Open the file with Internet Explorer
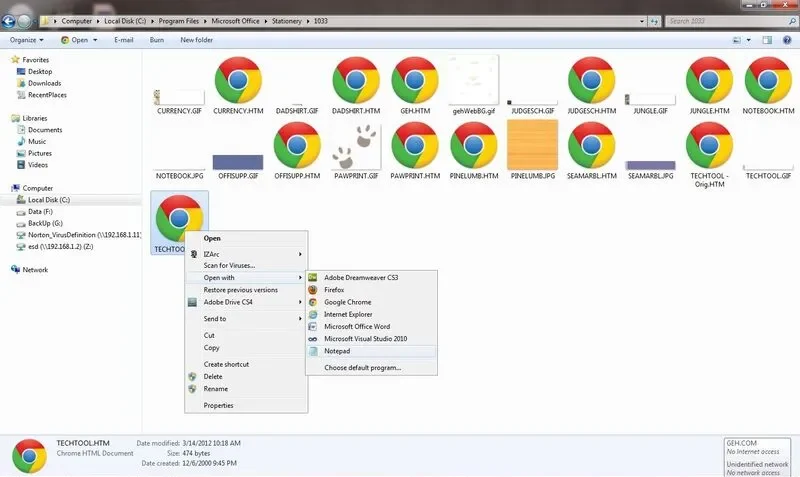 (371, 314)
